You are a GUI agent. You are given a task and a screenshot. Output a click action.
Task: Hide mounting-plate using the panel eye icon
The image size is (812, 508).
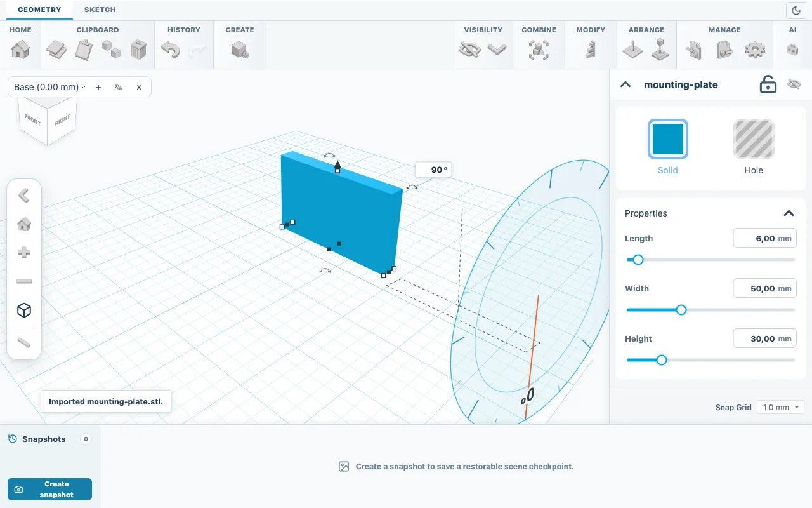click(794, 84)
